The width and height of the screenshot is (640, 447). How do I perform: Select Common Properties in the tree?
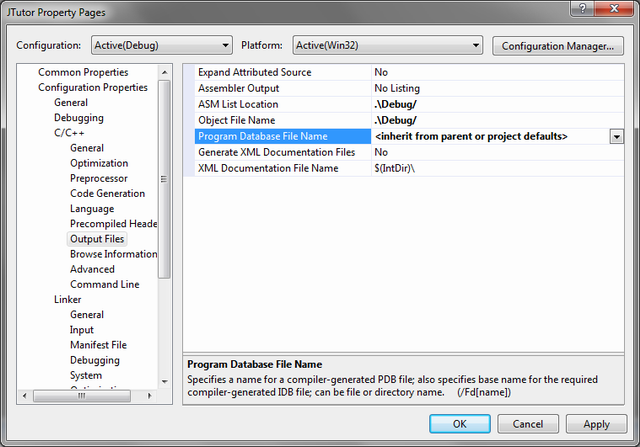(x=83, y=72)
